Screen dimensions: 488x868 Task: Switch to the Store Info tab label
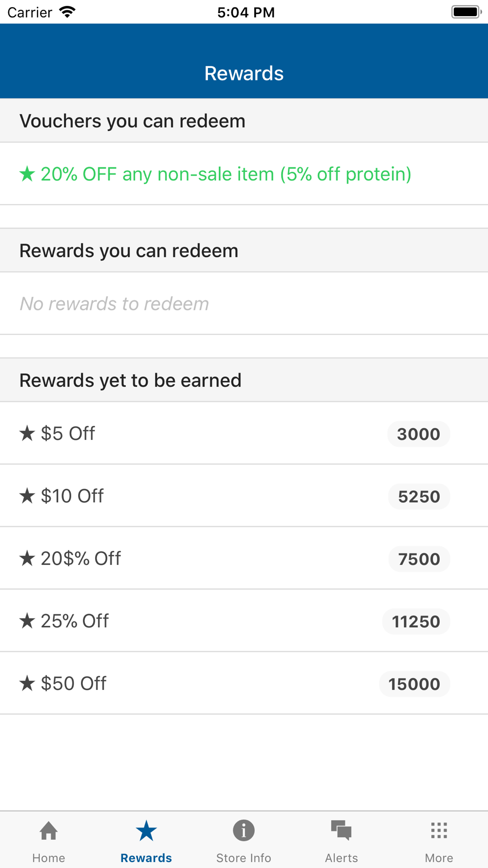(x=244, y=858)
